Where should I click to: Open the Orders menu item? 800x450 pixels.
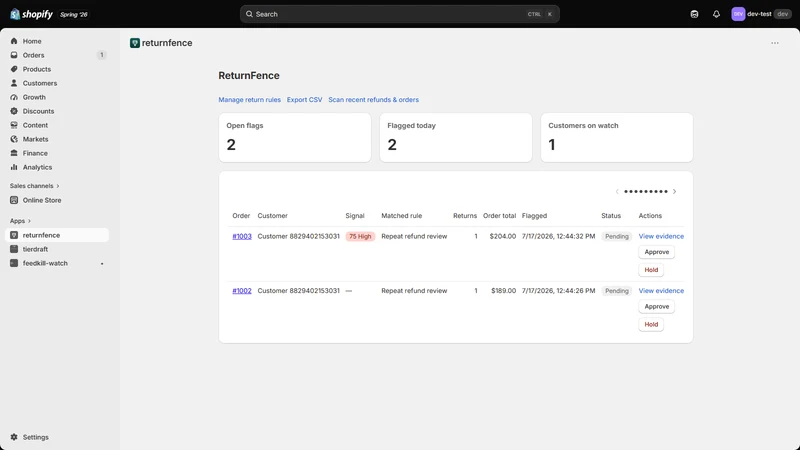pyautogui.click(x=57, y=55)
